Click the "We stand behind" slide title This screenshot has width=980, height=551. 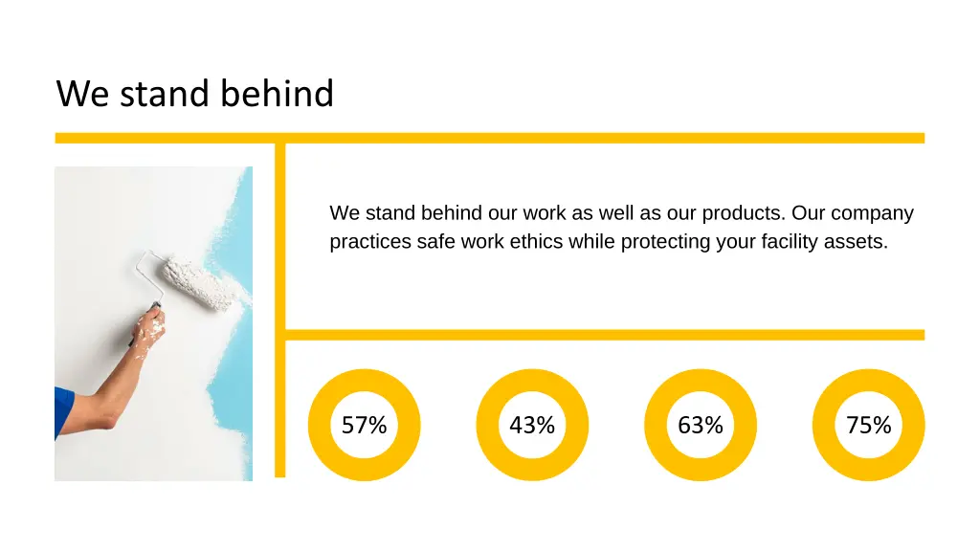195,94
